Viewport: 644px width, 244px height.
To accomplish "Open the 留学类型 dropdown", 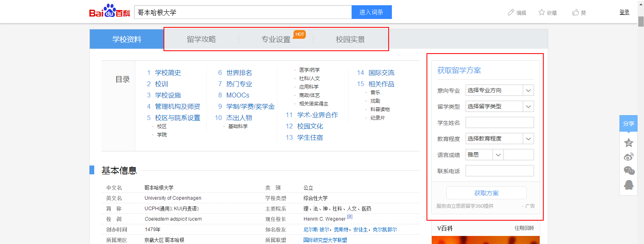I will [x=500, y=106].
